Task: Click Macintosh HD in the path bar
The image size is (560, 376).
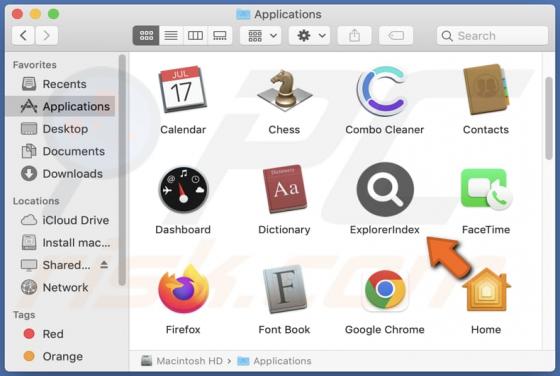Action: click(182, 361)
